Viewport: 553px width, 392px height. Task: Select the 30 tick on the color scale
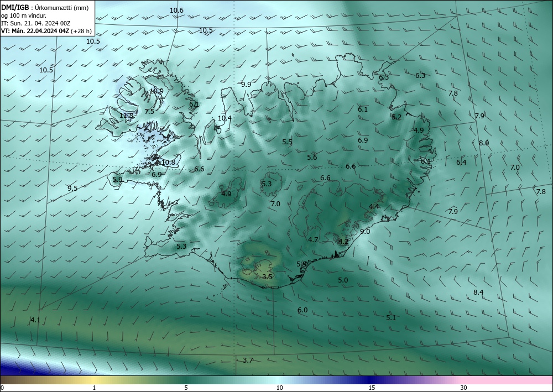(x=464, y=388)
